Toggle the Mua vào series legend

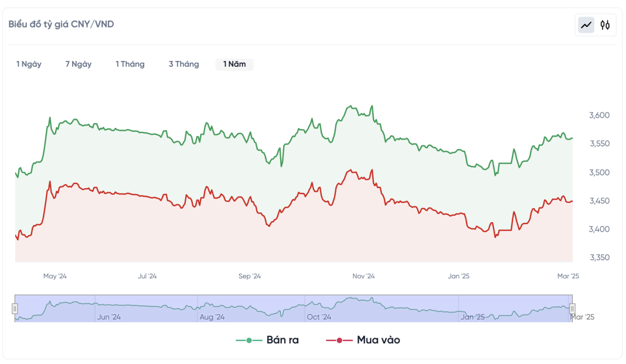tap(378, 340)
